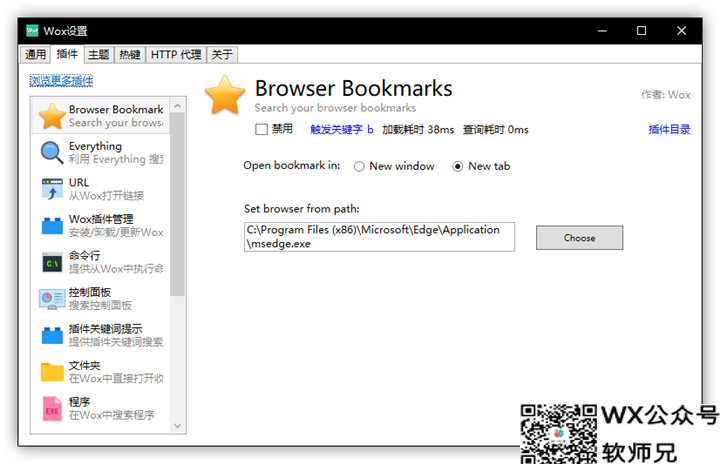This screenshot has height=464, width=720.
Task: Select the 插件关键词提示 blue brick icon
Action: pyautogui.click(x=52, y=335)
